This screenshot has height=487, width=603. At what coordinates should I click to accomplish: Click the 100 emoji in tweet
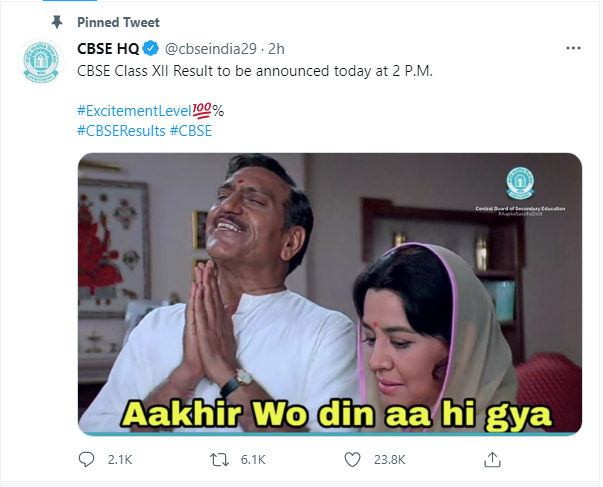point(202,110)
